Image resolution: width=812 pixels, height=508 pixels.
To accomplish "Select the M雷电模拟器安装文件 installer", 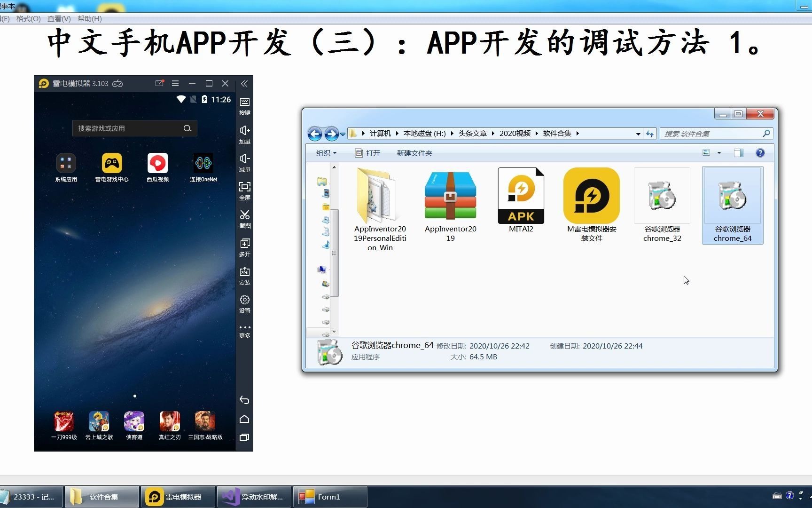I will point(592,206).
